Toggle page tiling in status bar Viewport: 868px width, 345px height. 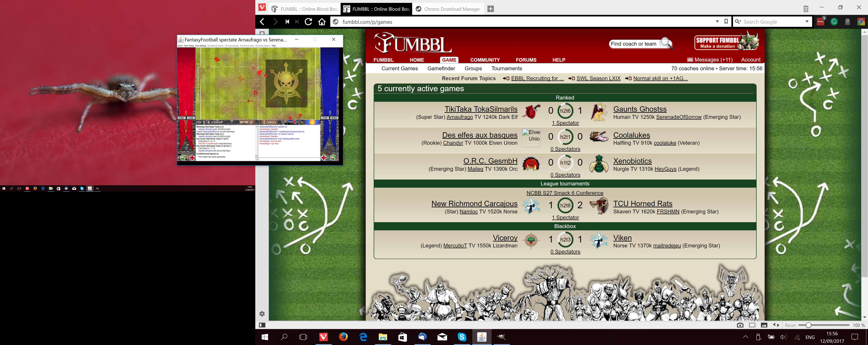(x=752, y=325)
